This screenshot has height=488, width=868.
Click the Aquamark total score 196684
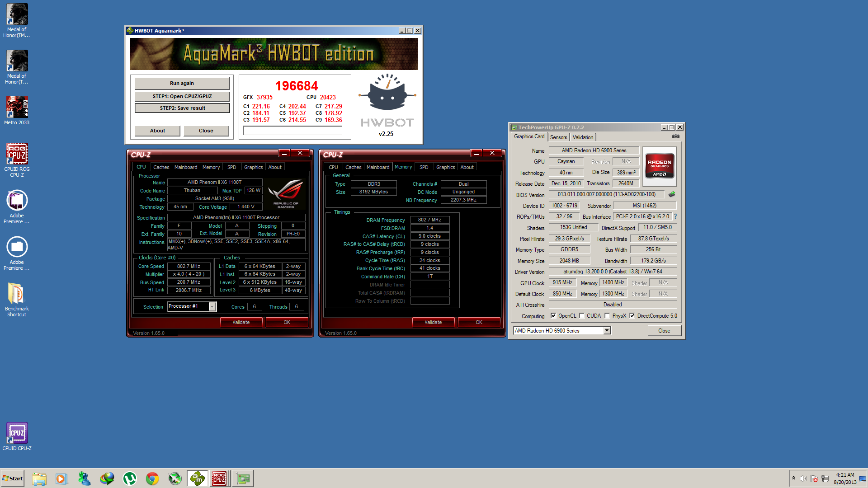click(x=297, y=86)
